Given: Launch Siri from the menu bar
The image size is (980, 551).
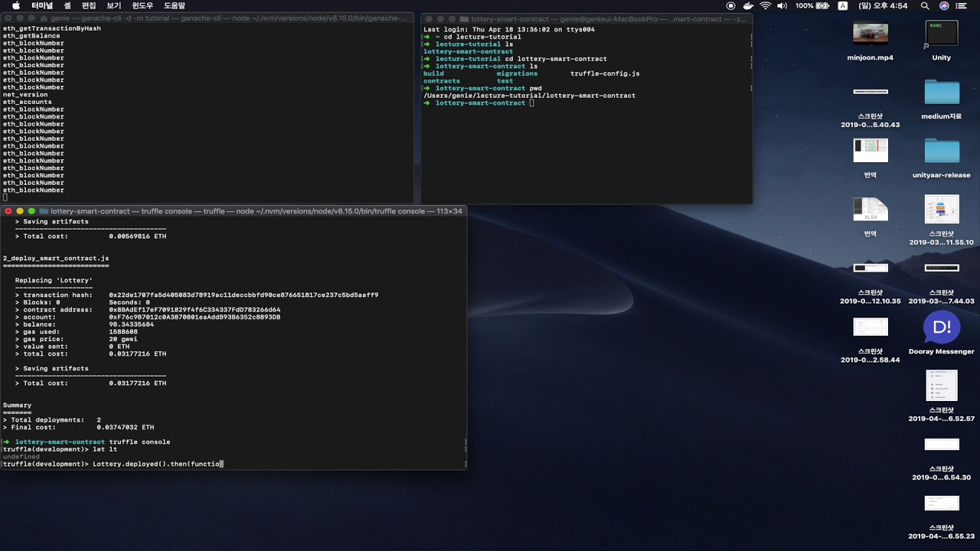Looking at the screenshot, I should [944, 5].
